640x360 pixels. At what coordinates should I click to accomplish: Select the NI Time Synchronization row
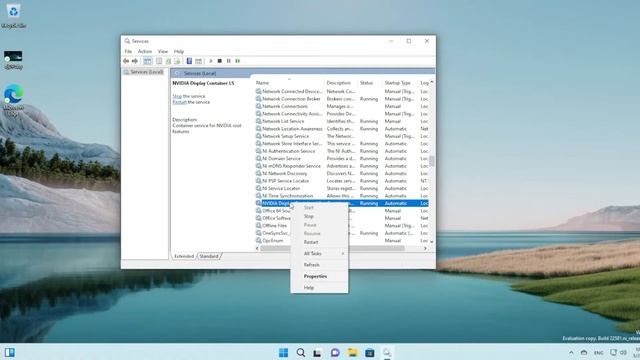(x=341, y=196)
